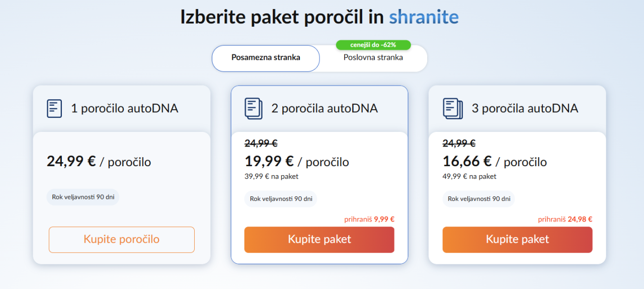Screen dimensions: 644x289
Task: Click the double document icon for 2 poročila
Action: [x=254, y=108]
